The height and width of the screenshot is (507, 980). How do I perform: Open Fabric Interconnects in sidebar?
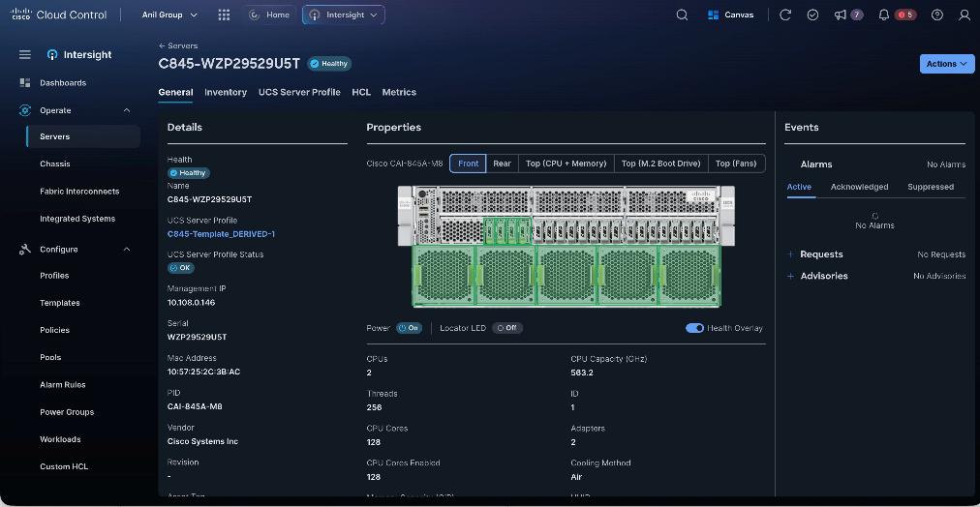click(79, 192)
